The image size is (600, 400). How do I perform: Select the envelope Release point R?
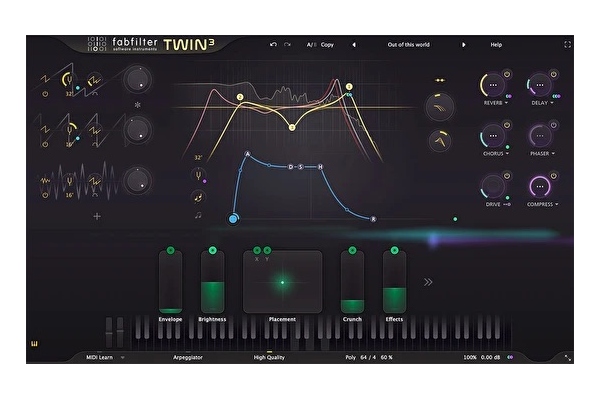click(373, 219)
